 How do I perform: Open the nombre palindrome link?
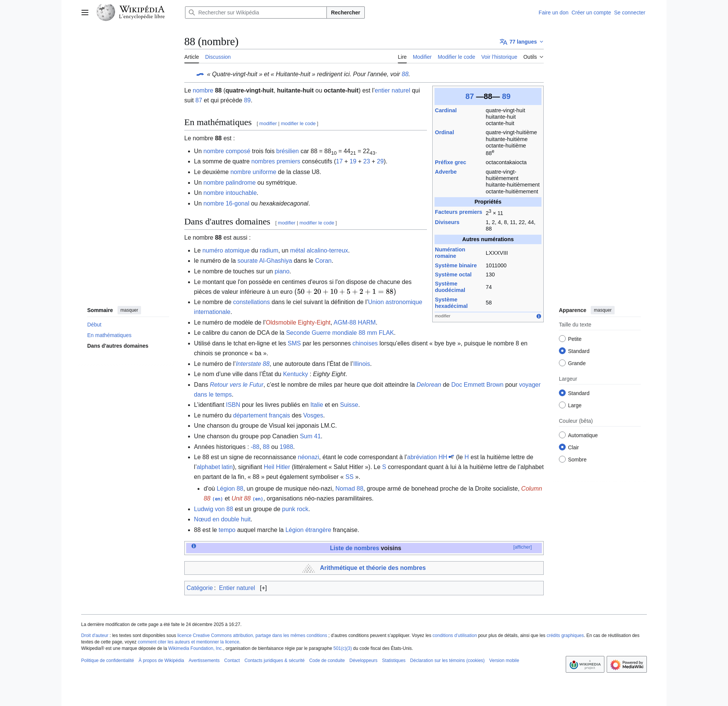[229, 182]
